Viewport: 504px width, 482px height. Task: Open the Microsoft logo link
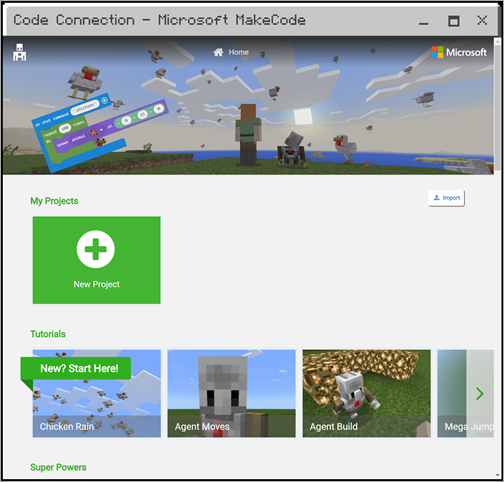[x=459, y=52]
